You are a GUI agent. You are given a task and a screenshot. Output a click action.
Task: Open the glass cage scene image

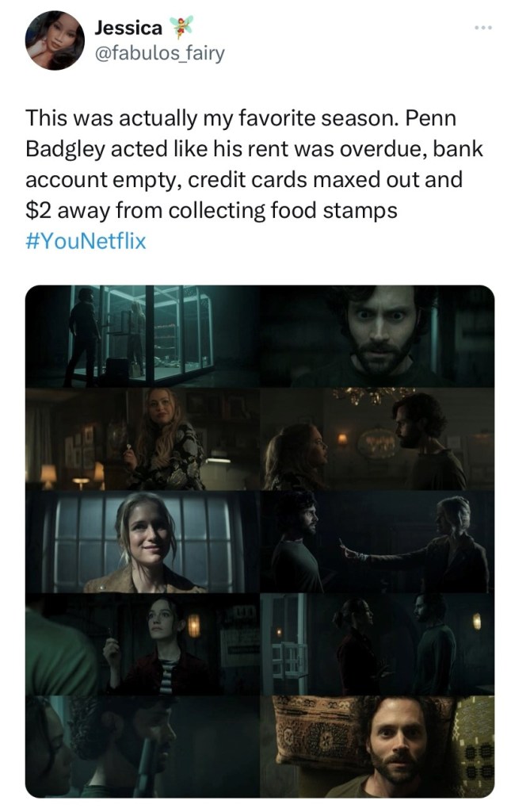point(143,336)
